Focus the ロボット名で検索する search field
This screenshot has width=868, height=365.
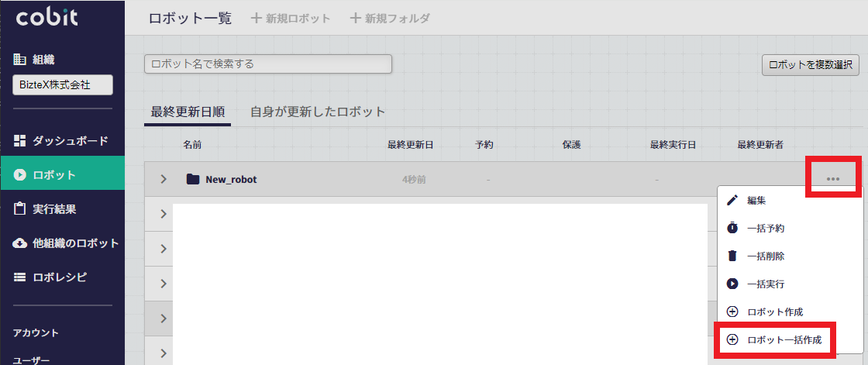point(268,64)
